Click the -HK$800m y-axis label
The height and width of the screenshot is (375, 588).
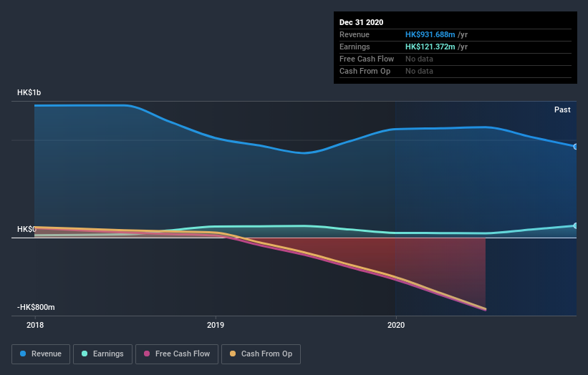36,307
